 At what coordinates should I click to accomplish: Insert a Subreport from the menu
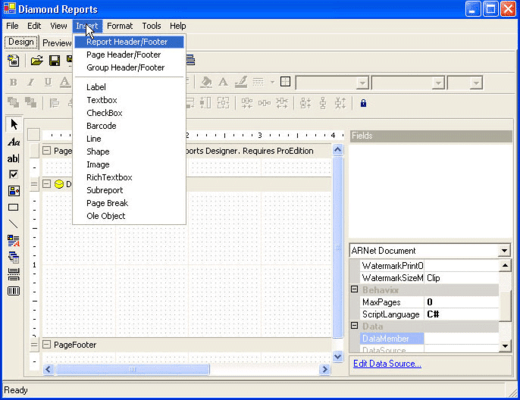click(x=129, y=190)
